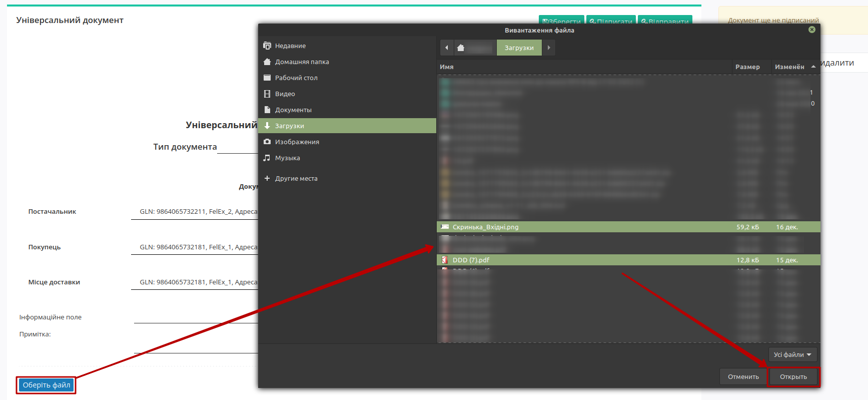Click the Постачальник GLN field
The image size is (868, 400).
[x=195, y=212]
